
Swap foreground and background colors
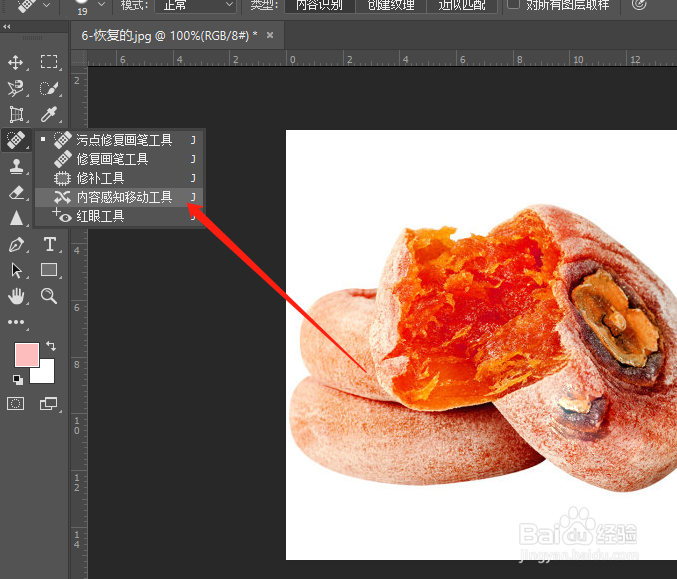(51, 346)
